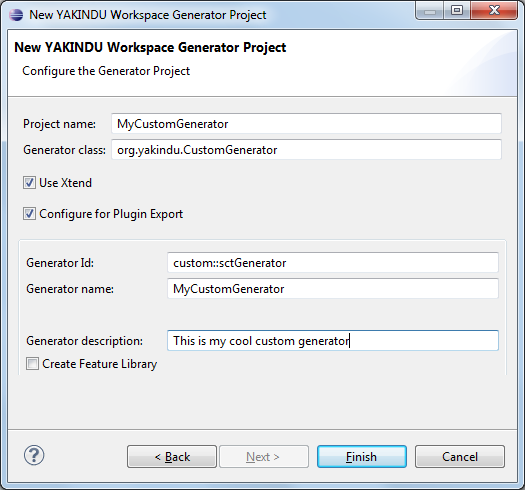Close the dialog with red X
Image resolution: width=525 pixels, height=490 pixels.
pos(494,11)
